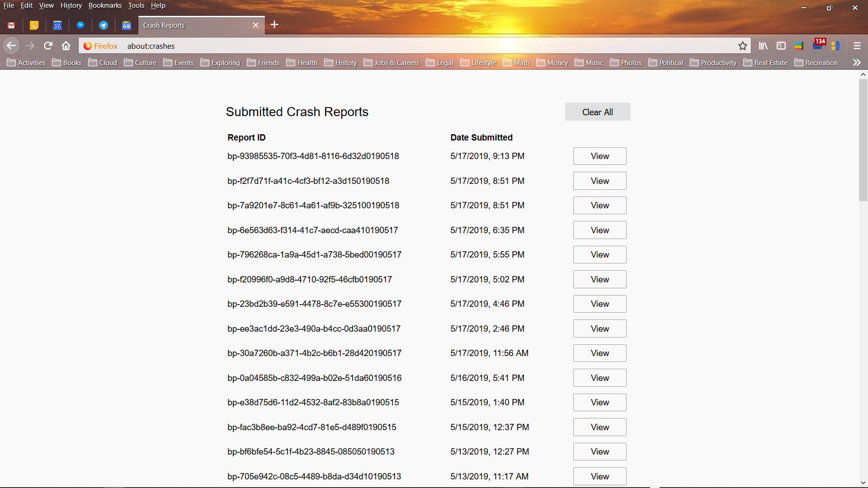Click report ID bp-f20996f0-a9d8-4710-92f5-46cfb0190517
868x488 pixels.
pyautogui.click(x=310, y=279)
